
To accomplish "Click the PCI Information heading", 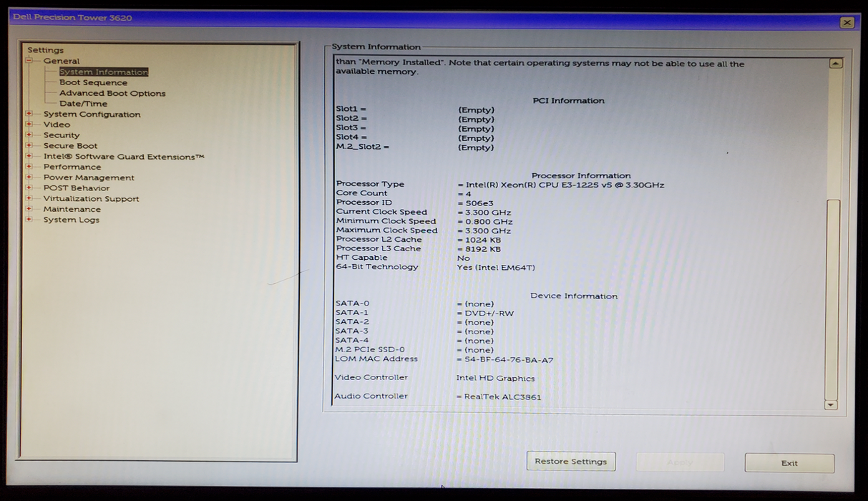I will click(x=569, y=101).
